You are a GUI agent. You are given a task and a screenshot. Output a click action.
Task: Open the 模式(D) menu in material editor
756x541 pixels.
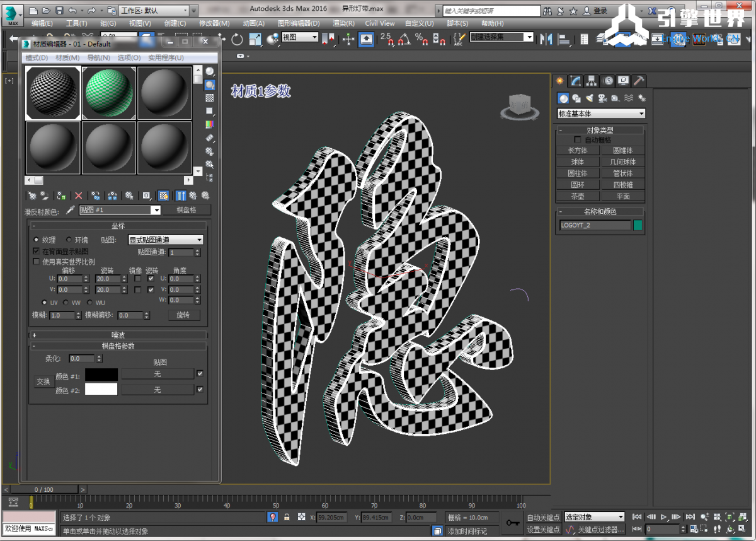(x=37, y=57)
